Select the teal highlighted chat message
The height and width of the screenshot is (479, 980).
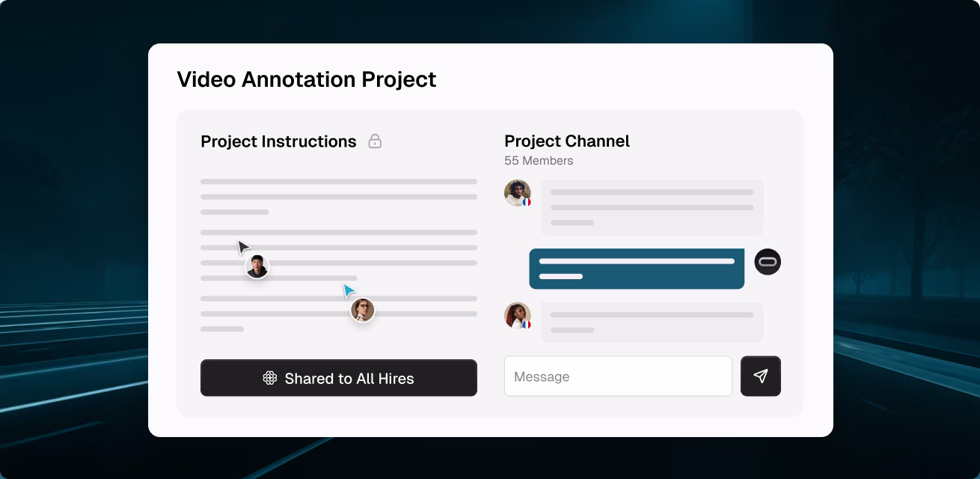point(637,269)
